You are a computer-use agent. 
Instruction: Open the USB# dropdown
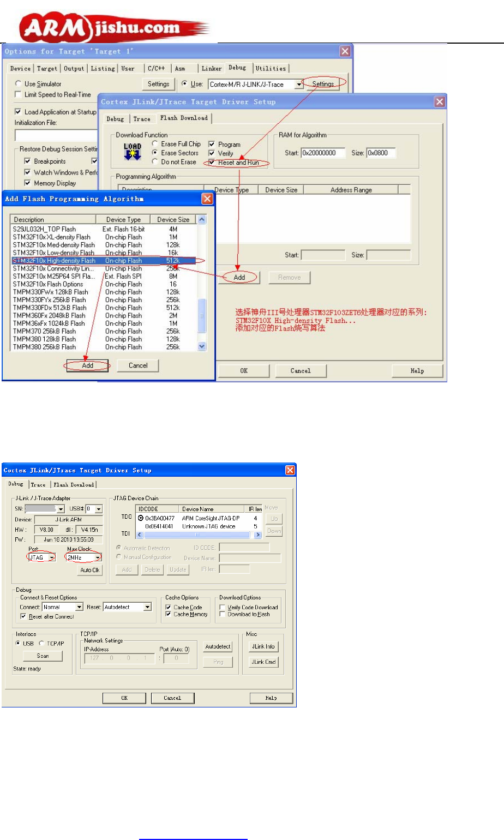tap(98, 509)
